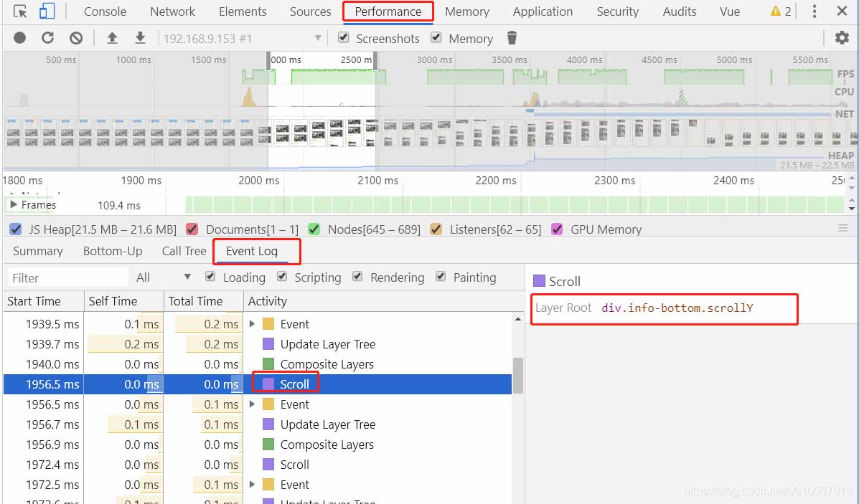Click the event log Filter input field

(68, 278)
